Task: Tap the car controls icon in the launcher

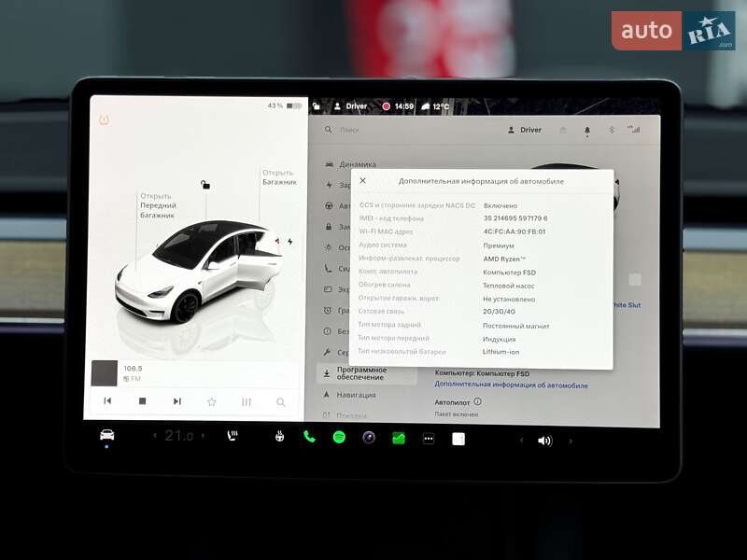Action: coord(105,435)
